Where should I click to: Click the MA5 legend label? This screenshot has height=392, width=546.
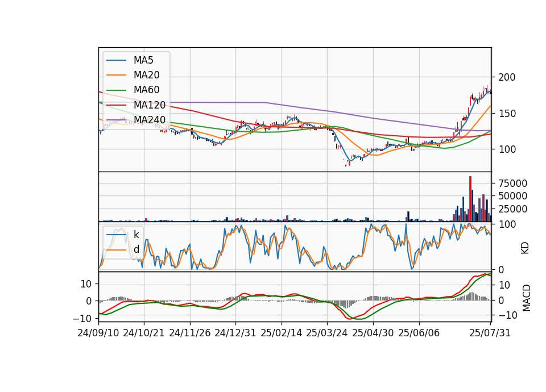pyautogui.click(x=143, y=60)
